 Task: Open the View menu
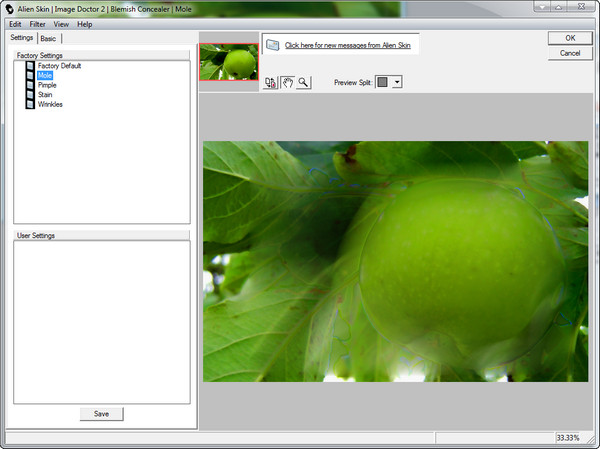point(62,23)
